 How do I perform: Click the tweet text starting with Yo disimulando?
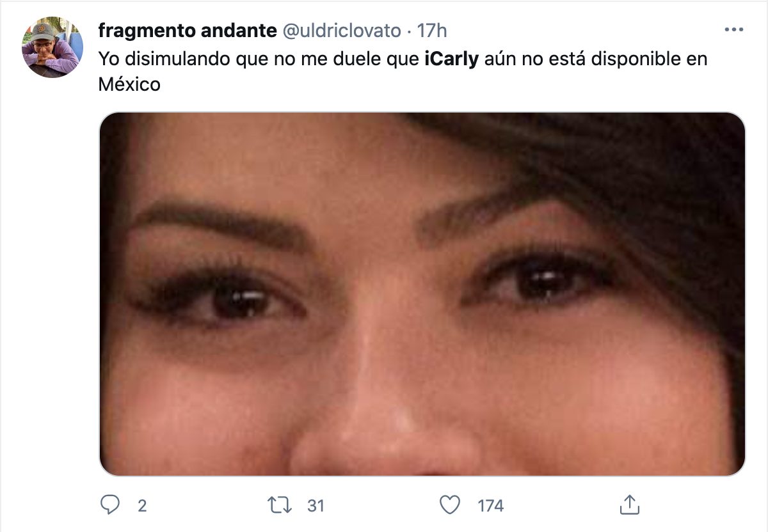pyautogui.click(x=403, y=72)
